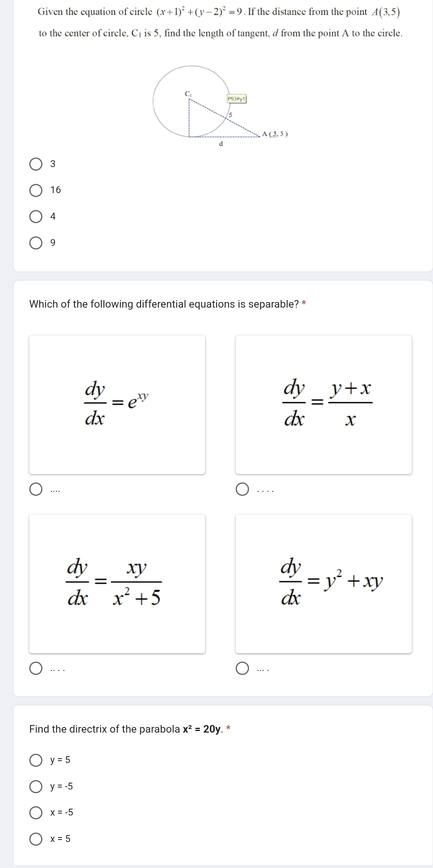Click the dy/dx = y² + xy equation image
The width and height of the screenshot is (433, 868).
tap(324, 584)
